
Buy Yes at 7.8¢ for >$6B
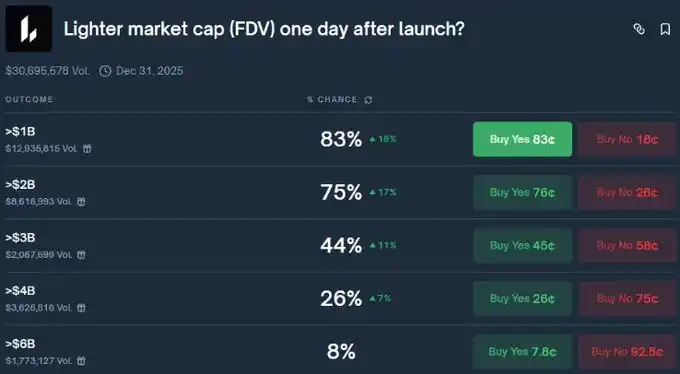click(522, 351)
